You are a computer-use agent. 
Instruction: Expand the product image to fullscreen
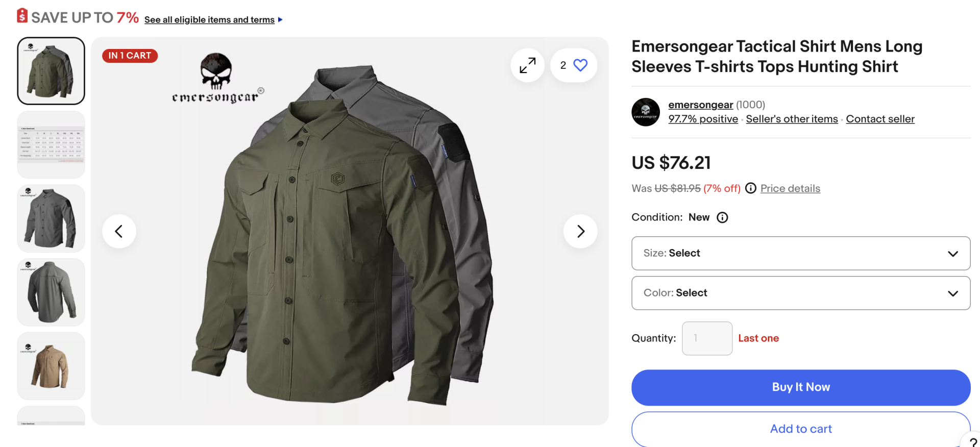pos(527,65)
